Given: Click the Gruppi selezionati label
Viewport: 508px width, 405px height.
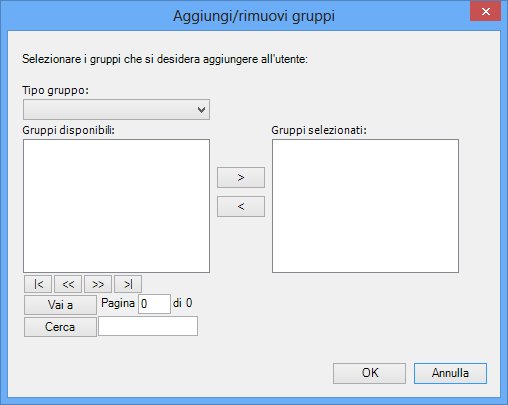Looking at the screenshot, I should (x=319, y=130).
